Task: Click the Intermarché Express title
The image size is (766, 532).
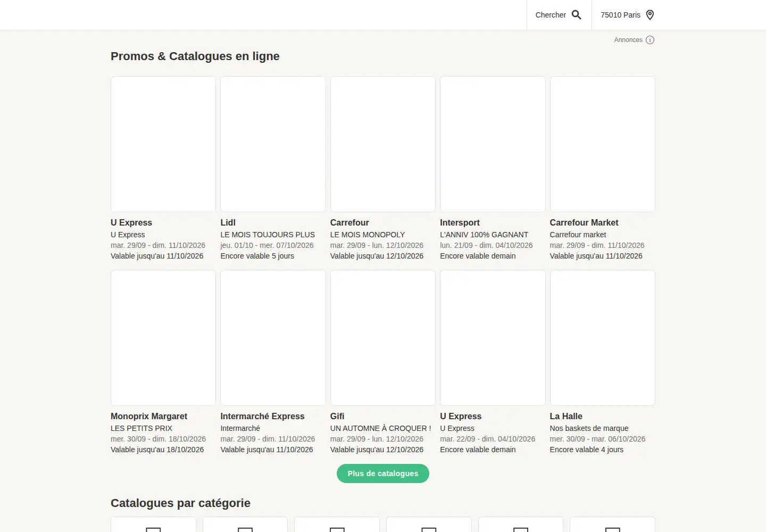Action: [x=262, y=416]
